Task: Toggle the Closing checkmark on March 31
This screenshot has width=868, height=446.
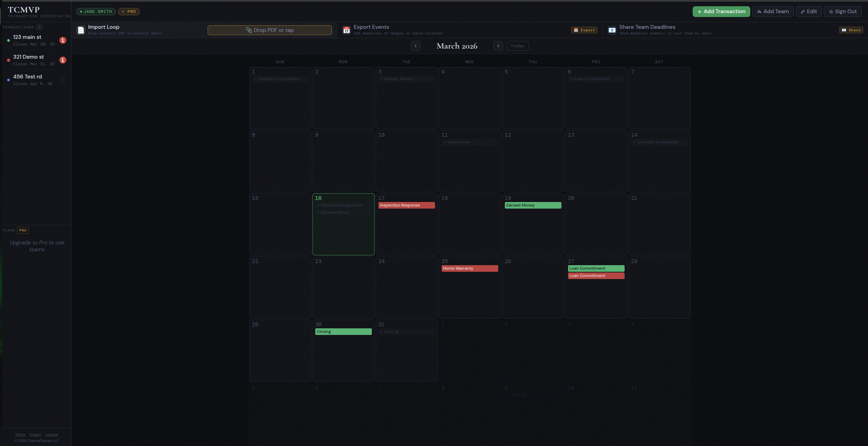Action: point(382,331)
